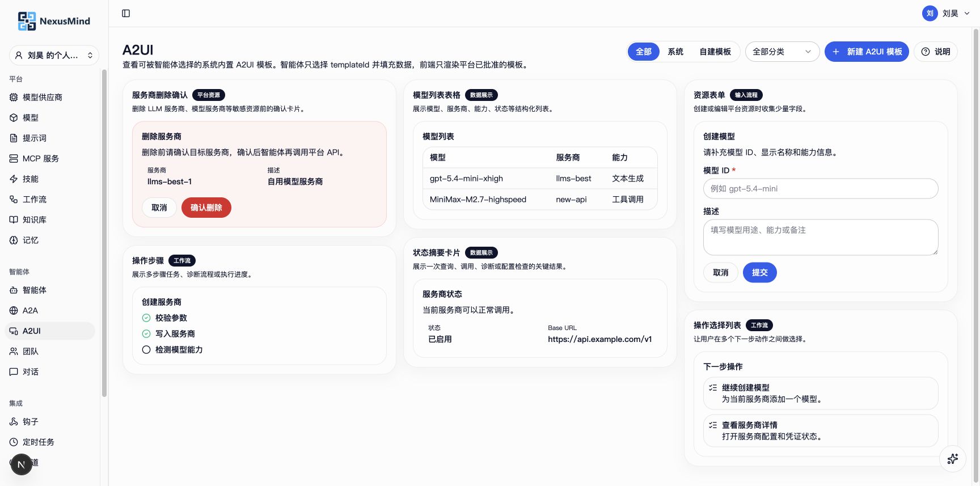Click the new-api table cell
The image size is (980, 486).
pyautogui.click(x=571, y=200)
